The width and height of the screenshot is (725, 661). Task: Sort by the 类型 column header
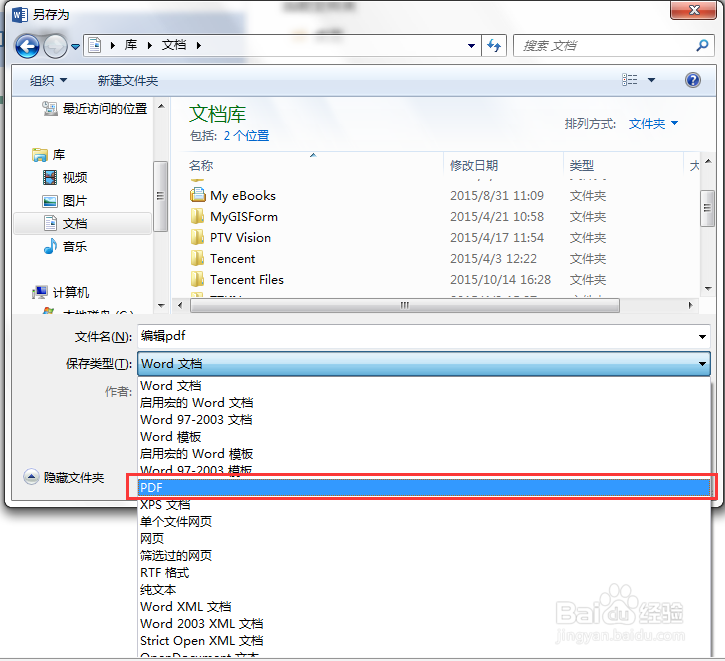point(582,165)
